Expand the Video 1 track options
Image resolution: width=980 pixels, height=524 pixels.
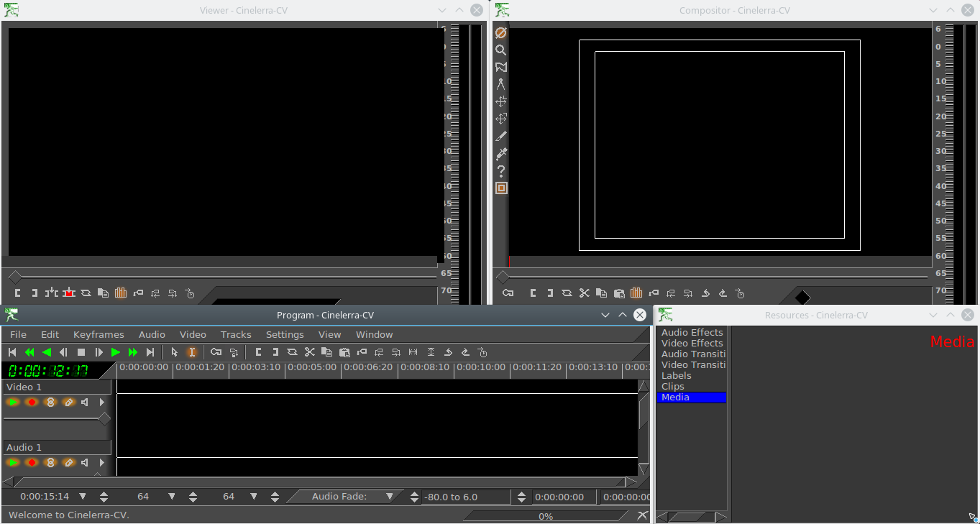pos(102,403)
